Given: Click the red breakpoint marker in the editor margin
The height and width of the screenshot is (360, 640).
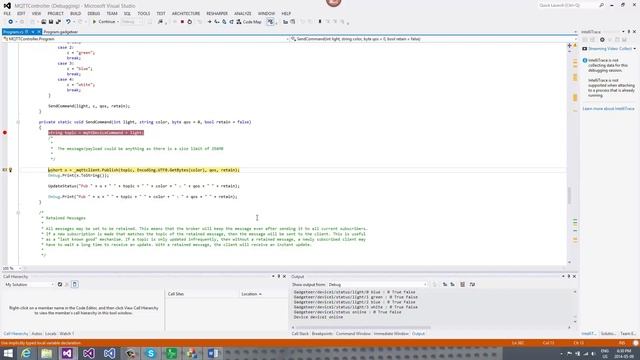Looking at the screenshot, I should tap(5, 133).
